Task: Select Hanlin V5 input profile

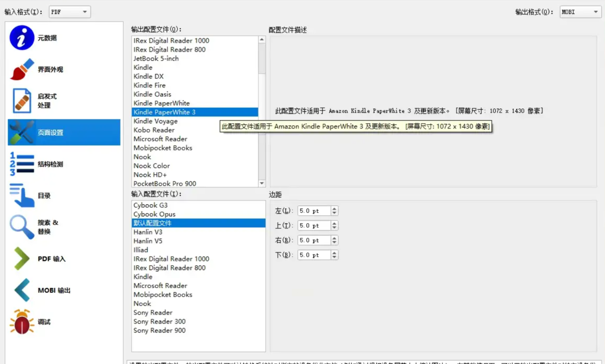Action: (148, 241)
